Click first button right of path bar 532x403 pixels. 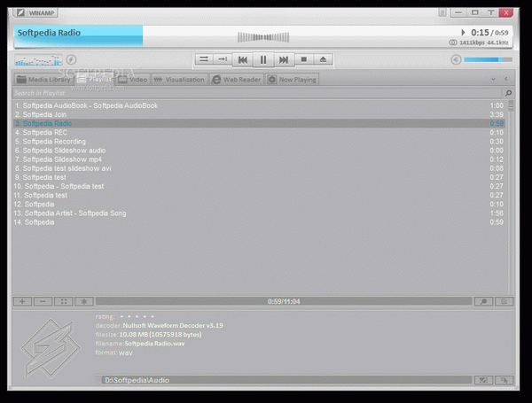483,380
